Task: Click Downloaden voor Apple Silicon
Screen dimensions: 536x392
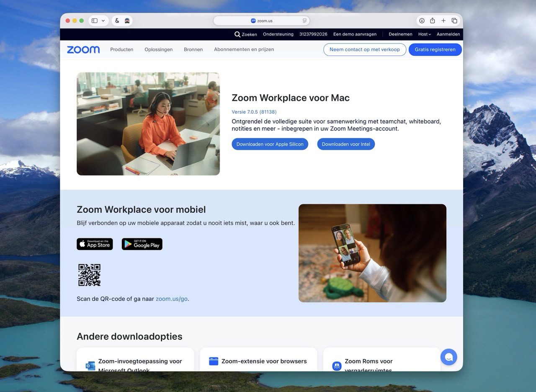Action: tap(270, 144)
